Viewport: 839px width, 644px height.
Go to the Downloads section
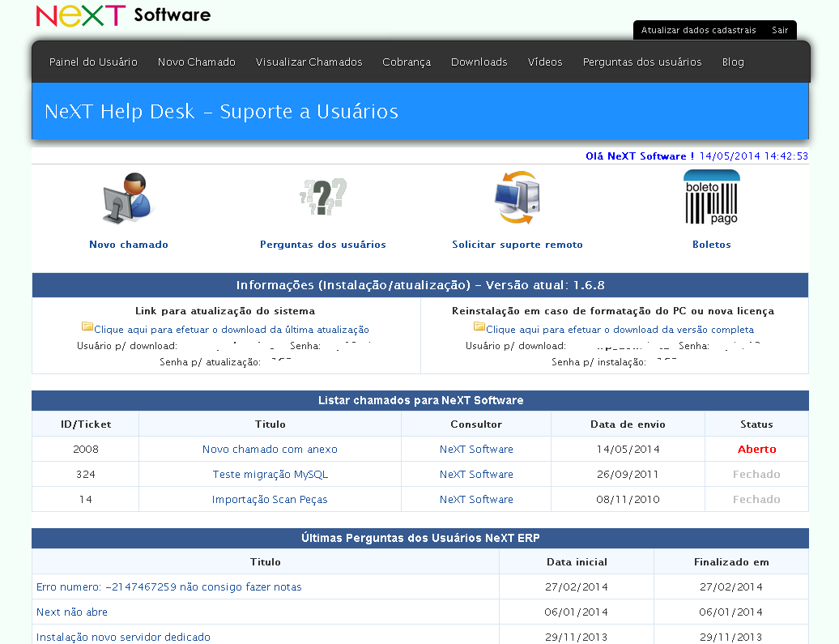click(479, 62)
